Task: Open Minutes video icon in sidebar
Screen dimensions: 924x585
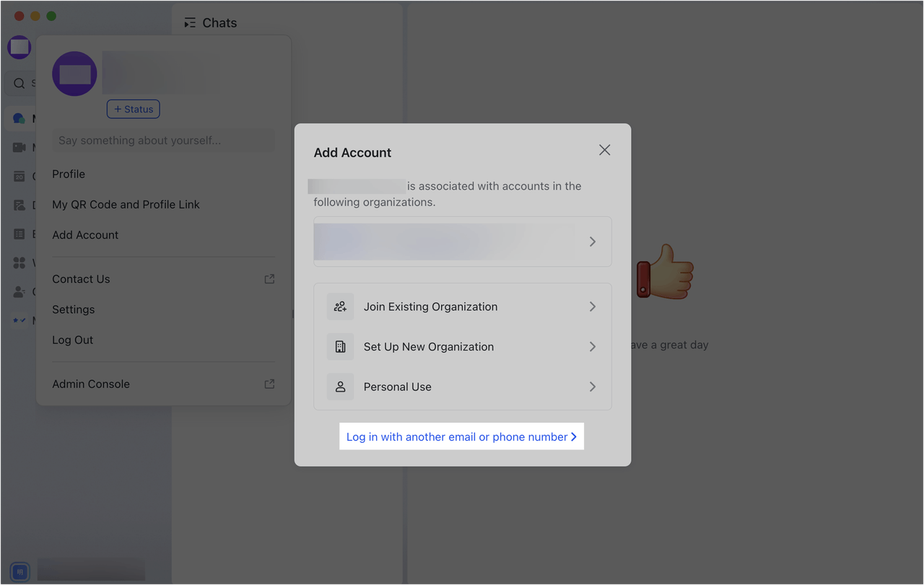Action: click(19, 146)
